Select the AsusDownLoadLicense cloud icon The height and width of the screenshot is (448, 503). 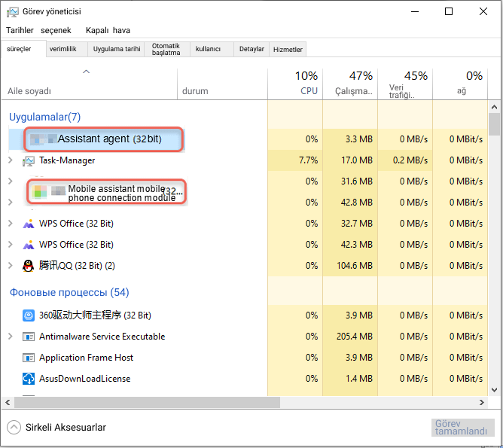28,379
